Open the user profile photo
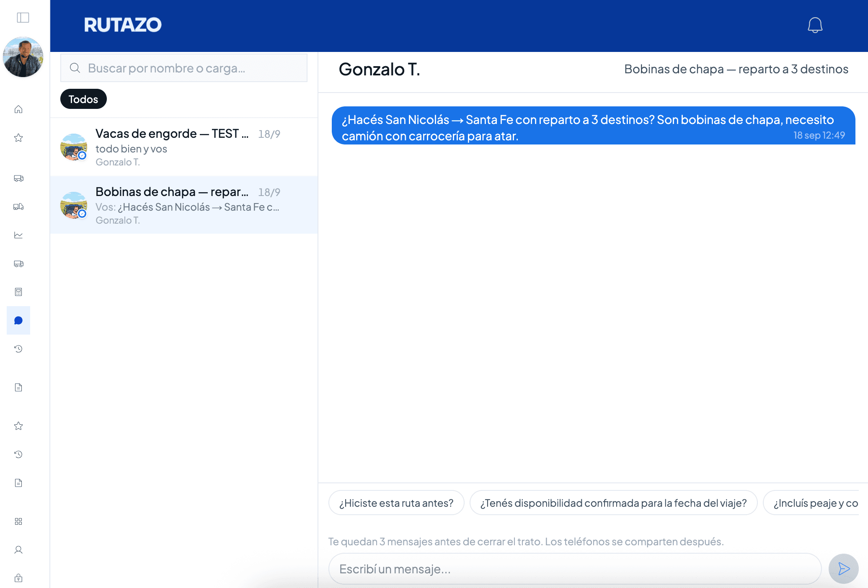The image size is (868, 588). pyautogui.click(x=23, y=57)
